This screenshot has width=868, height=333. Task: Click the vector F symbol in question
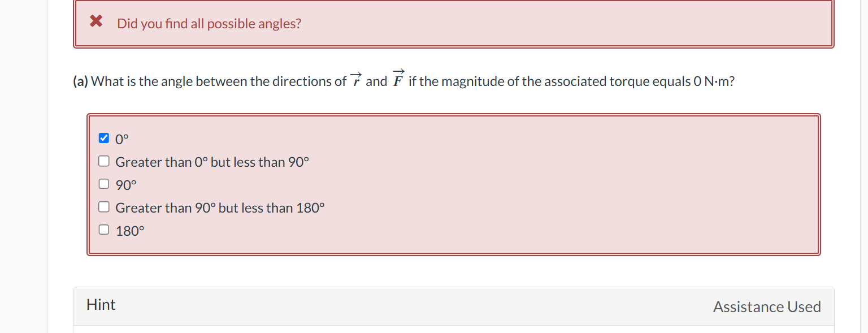(398, 81)
